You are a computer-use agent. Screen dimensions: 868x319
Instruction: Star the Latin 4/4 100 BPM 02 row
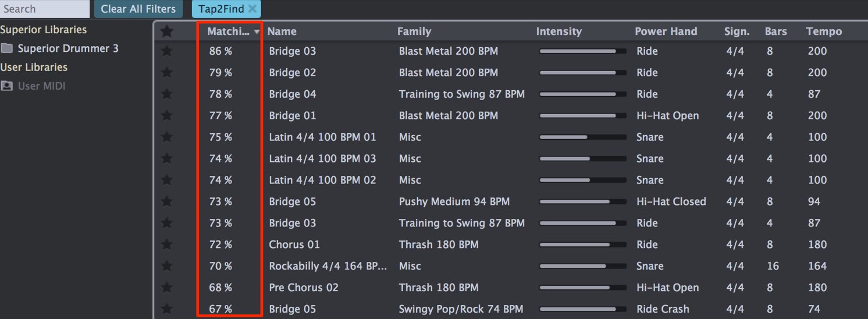(167, 180)
